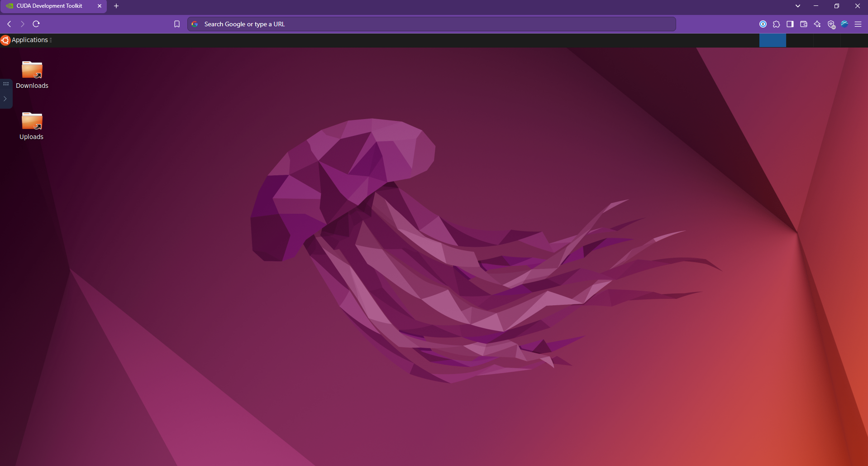Open the Leo AI assistant
The height and width of the screenshot is (466, 868).
[x=817, y=24]
